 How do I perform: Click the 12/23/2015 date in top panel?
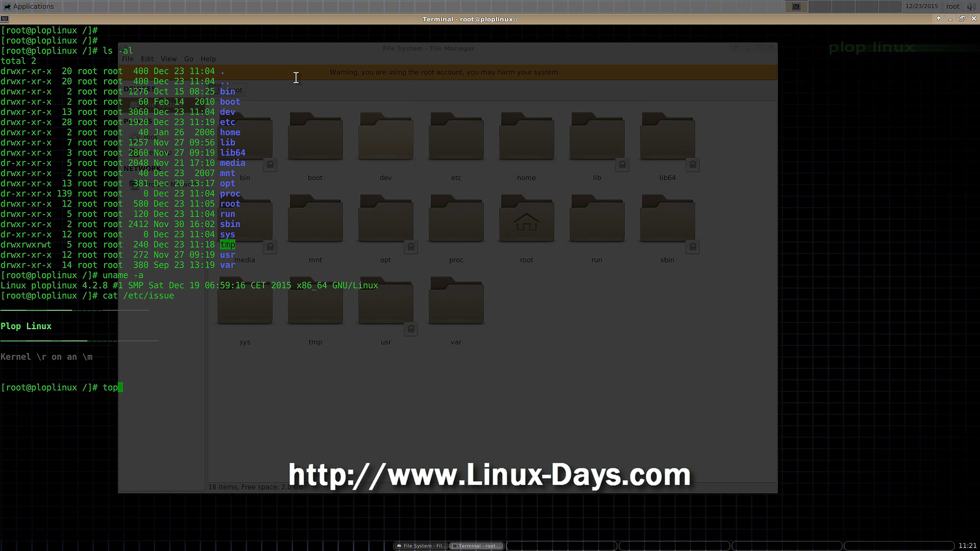[922, 7]
